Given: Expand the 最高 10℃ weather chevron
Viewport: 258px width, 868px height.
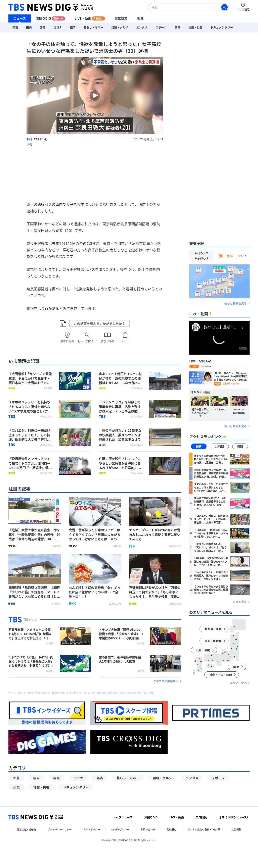Looking at the screenshot, I should tap(245, 256).
